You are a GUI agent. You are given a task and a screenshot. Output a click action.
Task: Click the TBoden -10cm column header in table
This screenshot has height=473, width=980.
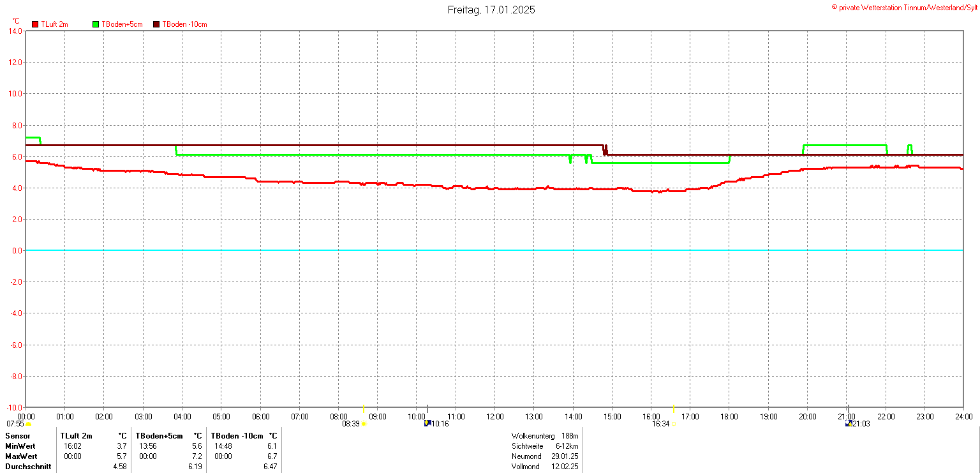pos(238,436)
